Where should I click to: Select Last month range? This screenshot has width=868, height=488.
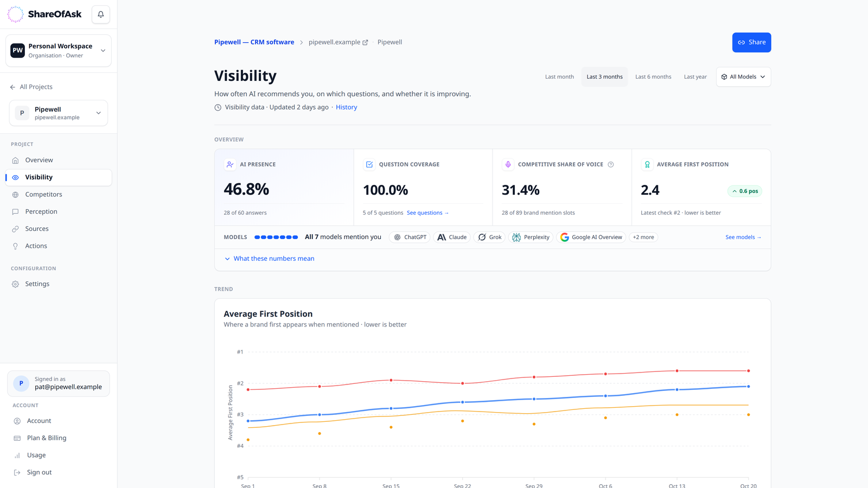pyautogui.click(x=559, y=77)
